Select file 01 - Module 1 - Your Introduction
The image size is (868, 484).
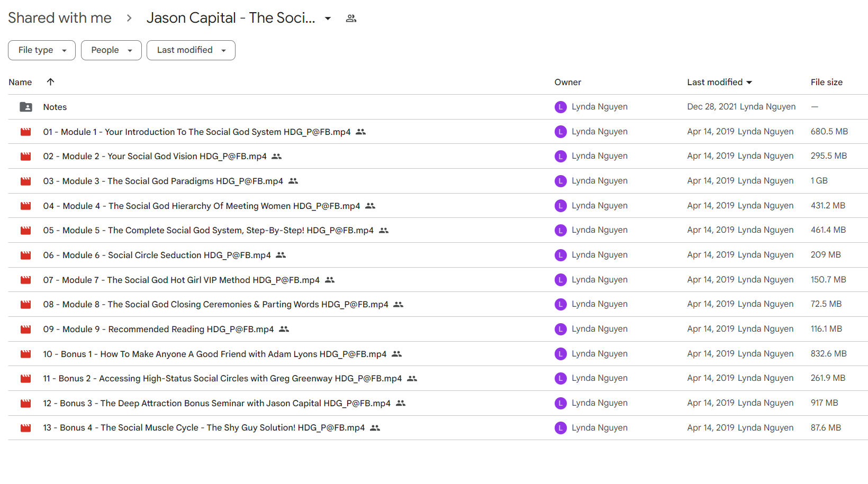(197, 132)
